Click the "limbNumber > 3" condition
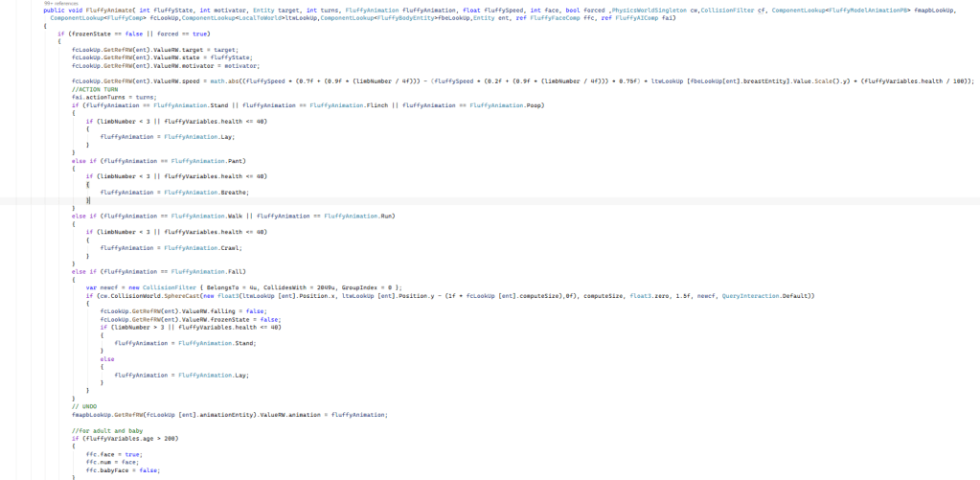980x480 pixels. [x=136, y=327]
